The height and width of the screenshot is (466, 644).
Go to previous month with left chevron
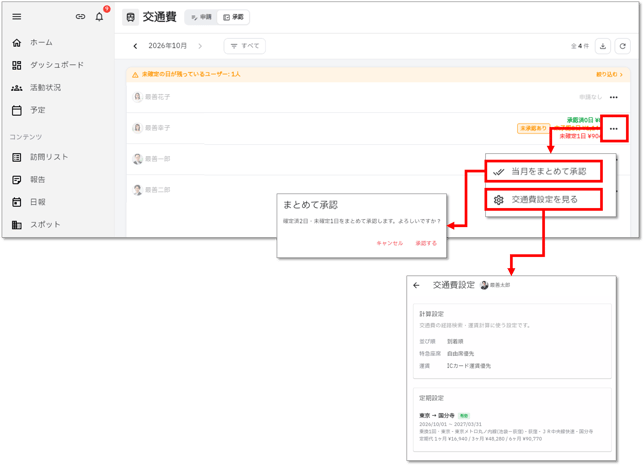[135, 46]
